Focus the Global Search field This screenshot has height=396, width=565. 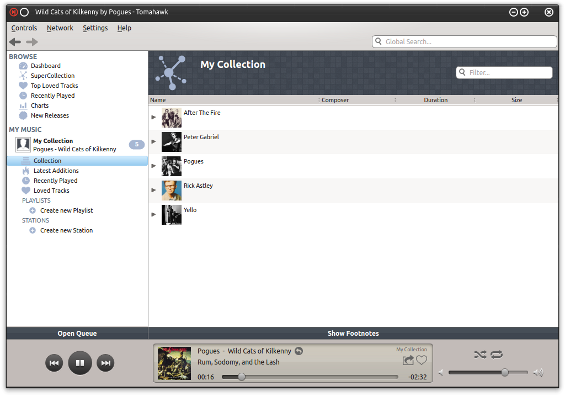(464, 41)
